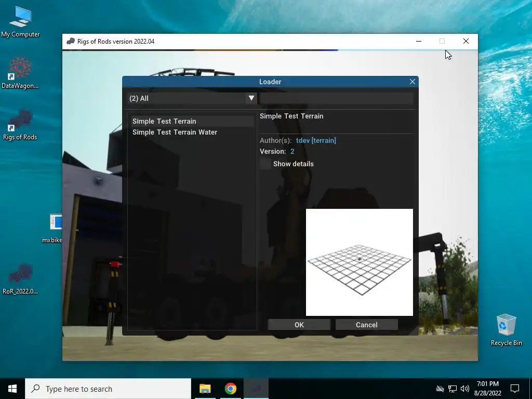The width and height of the screenshot is (532, 399).
Task: Open the network status tray icon
Action: click(x=453, y=389)
